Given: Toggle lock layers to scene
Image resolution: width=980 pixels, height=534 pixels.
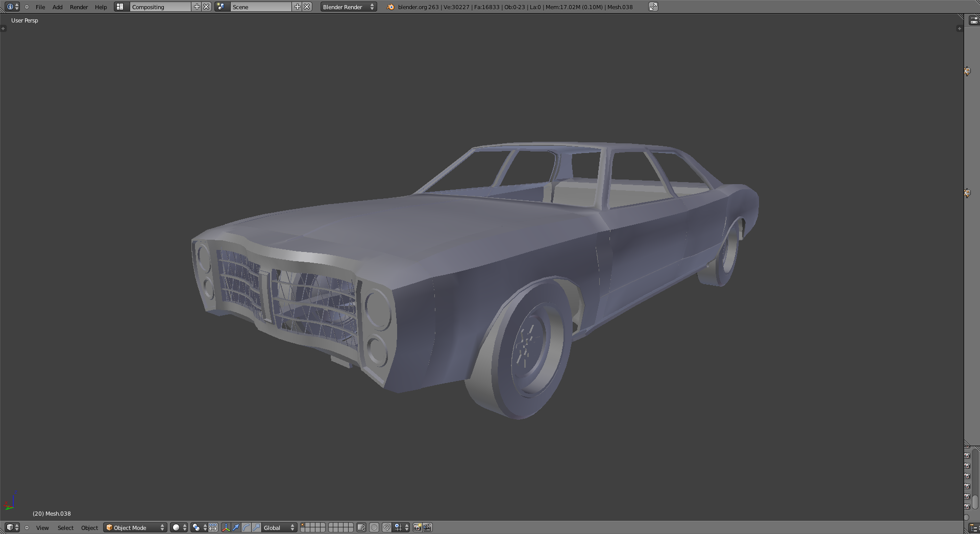Looking at the screenshot, I should tap(361, 527).
